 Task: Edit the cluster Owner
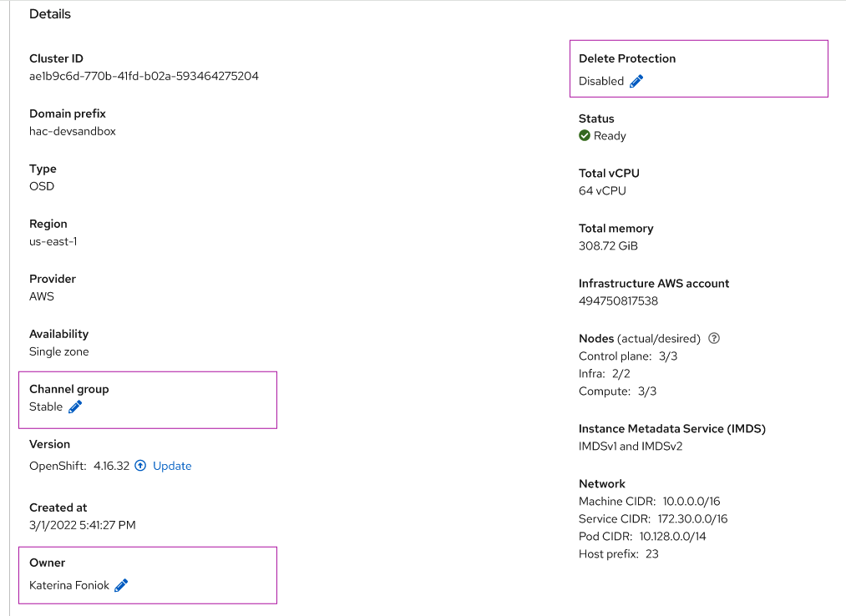tap(121, 585)
